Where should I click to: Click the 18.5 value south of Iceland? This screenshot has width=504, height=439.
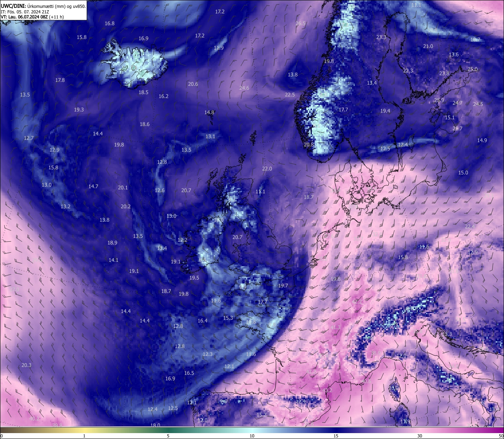(x=143, y=93)
